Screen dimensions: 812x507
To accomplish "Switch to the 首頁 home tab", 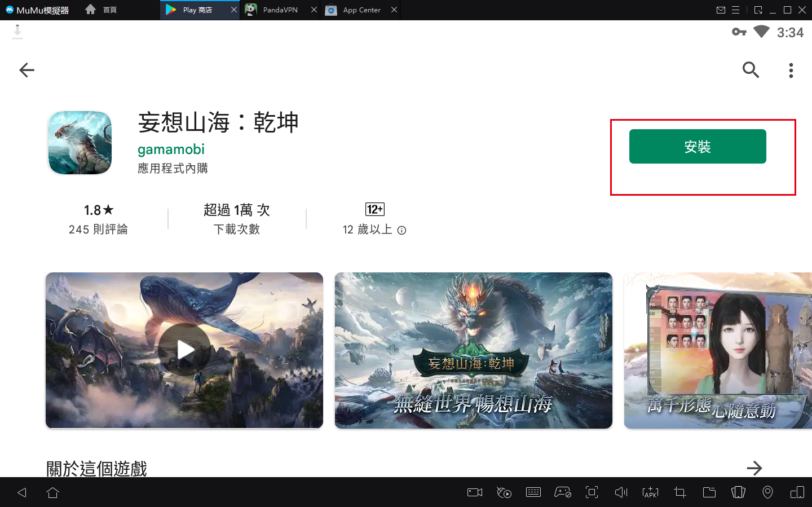I will (101, 10).
